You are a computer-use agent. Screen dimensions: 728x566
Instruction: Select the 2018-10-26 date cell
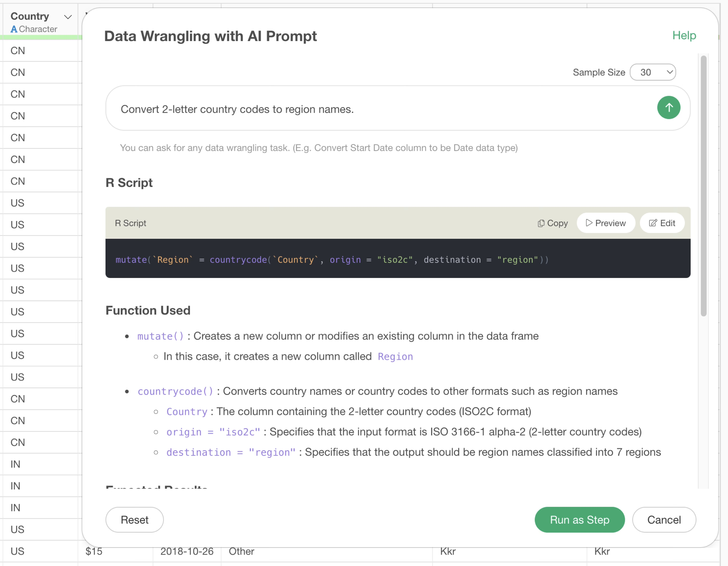click(x=187, y=551)
